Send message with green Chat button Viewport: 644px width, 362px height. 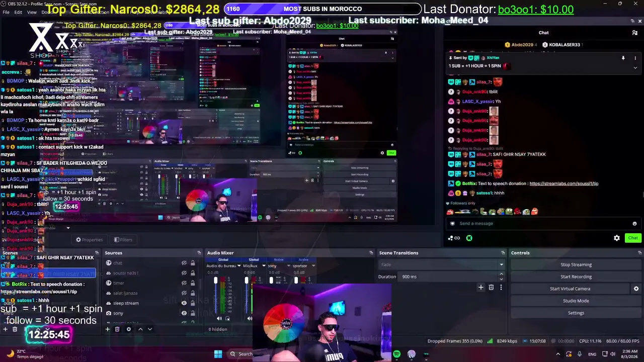coord(633,238)
